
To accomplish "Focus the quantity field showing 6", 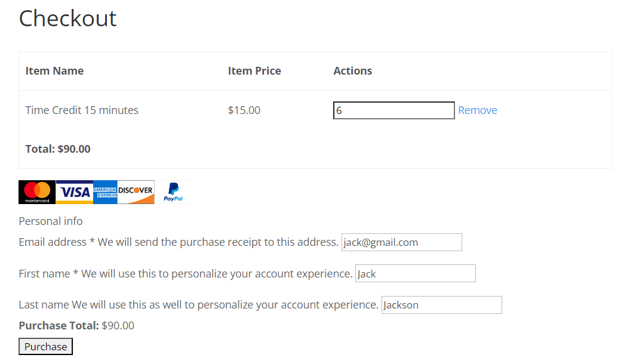I will pyautogui.click(x=394, y=110).
